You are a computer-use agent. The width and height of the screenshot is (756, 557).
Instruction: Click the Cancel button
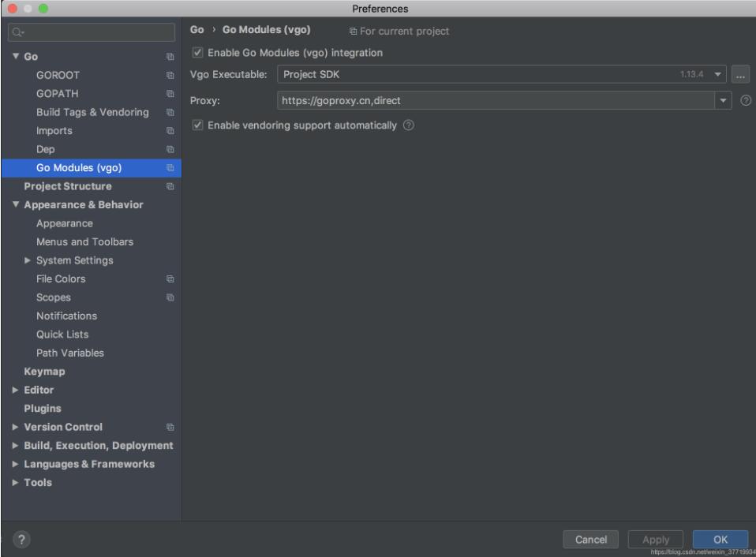590,539
